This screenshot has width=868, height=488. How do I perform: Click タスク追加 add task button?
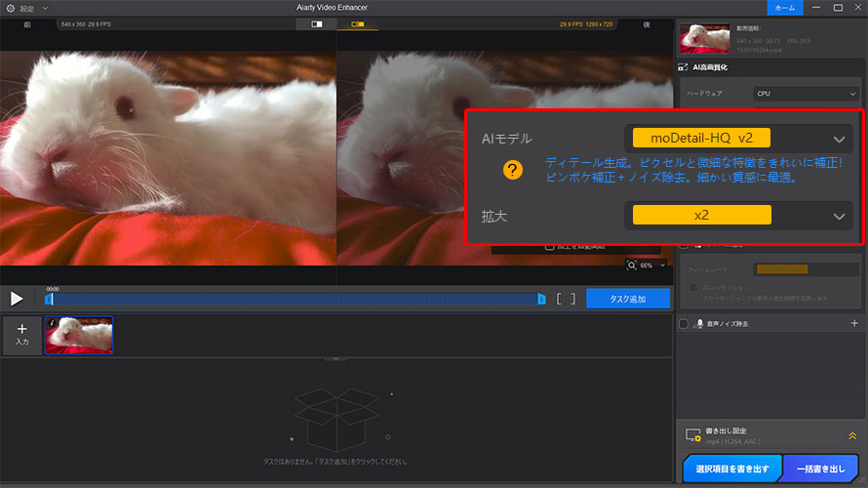(x=628, y=299)
